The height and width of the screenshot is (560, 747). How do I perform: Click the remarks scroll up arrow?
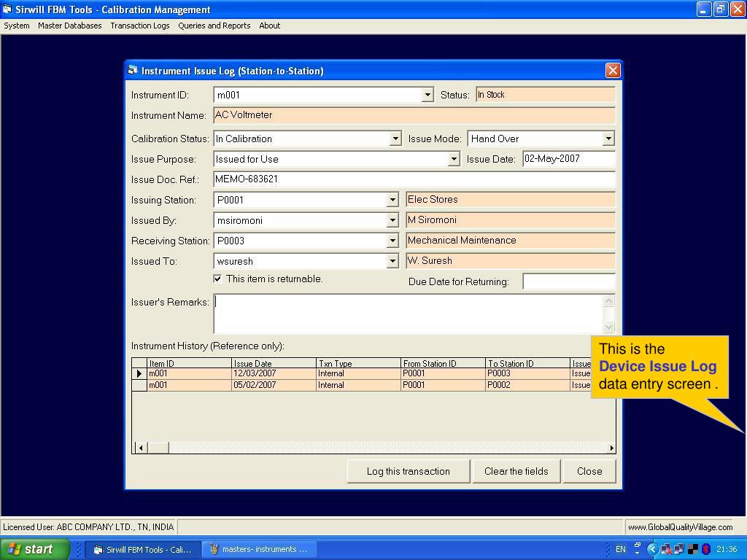[609, 301]
